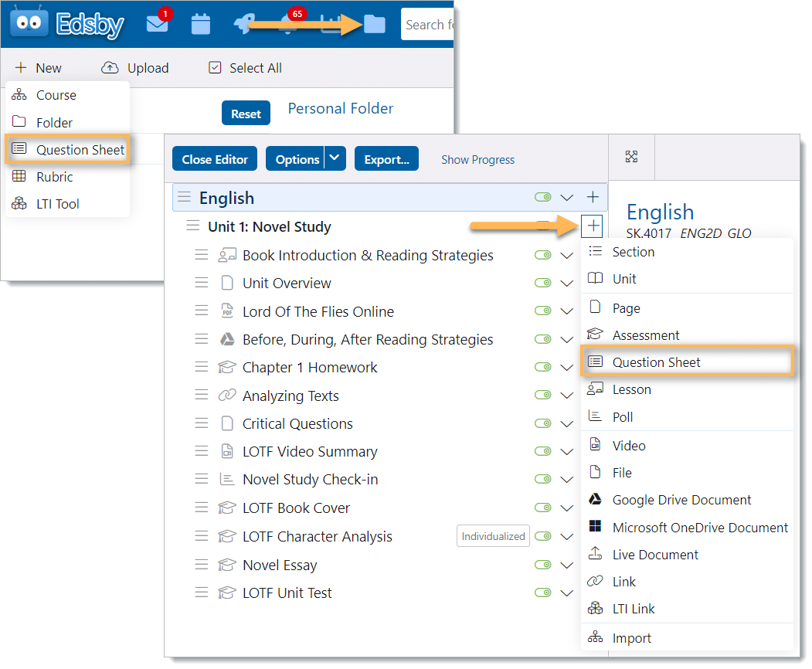Choose Google Drive Document from add menu
The width and height of the screenshot is (812, 669).
pyautogui.click(x=681, y=500)
